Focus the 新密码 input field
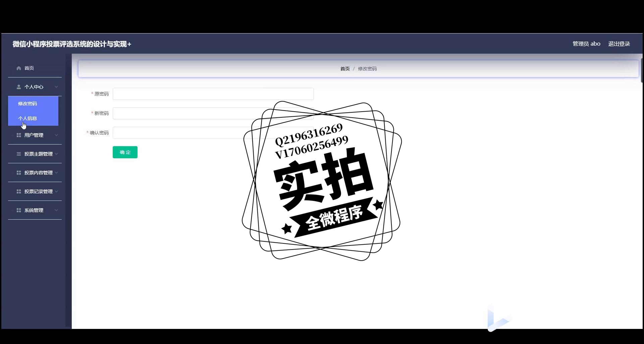The width and height of the screenshot is (644, 344). tap(213, 113)
